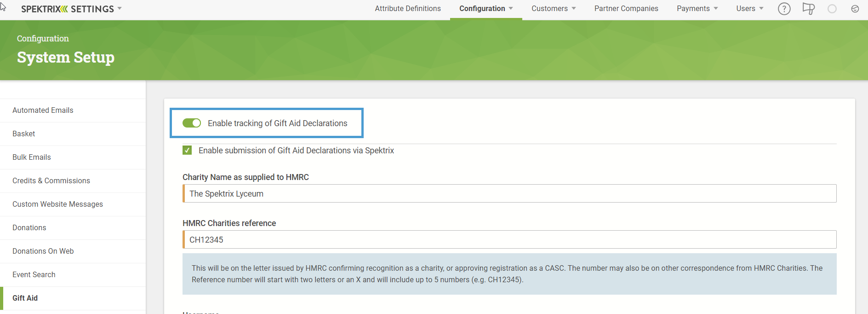Click the empty circle status icon

(x=832, y=9)
